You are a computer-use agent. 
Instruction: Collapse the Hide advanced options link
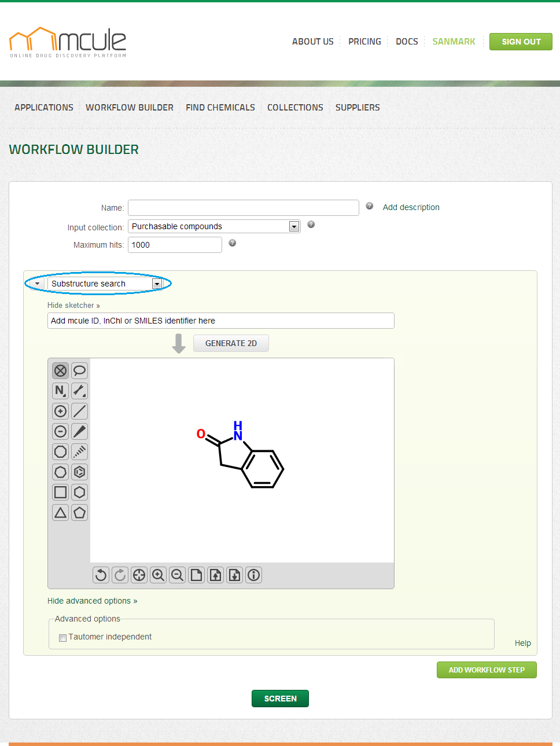click(92, 601)
